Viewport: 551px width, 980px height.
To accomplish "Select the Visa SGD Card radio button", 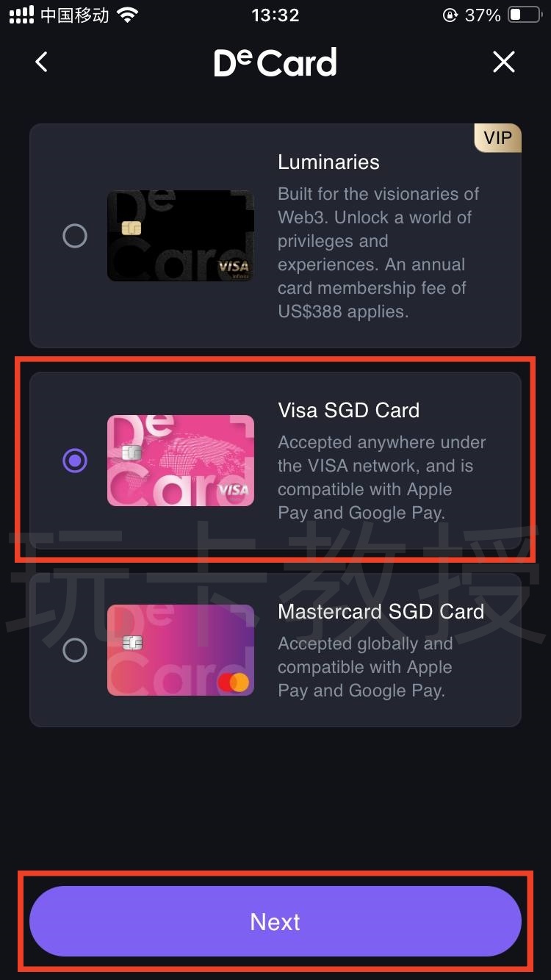I will click(x=75, y=461).
